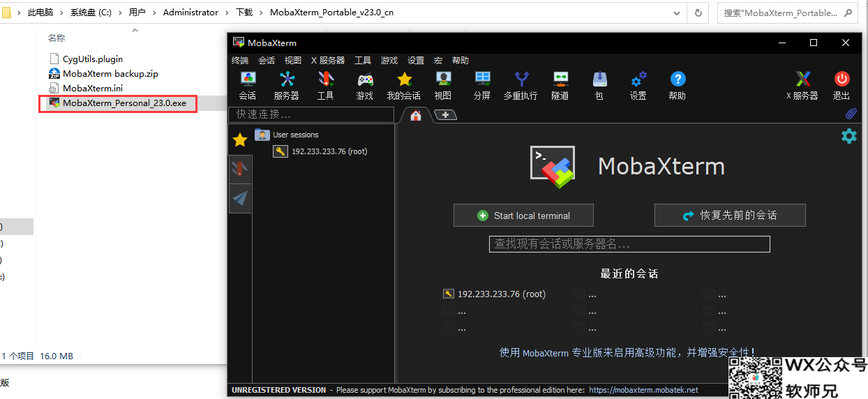The width and height of the screenshot is (868, 399).
Task: Open the 帮助 menu in menu bar
Action: 461,61
